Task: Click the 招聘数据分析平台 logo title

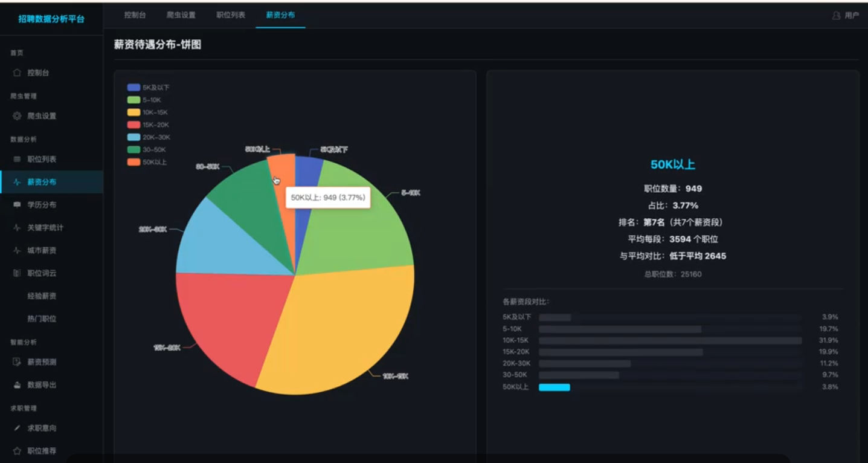Action: click(x=51, y=19)
